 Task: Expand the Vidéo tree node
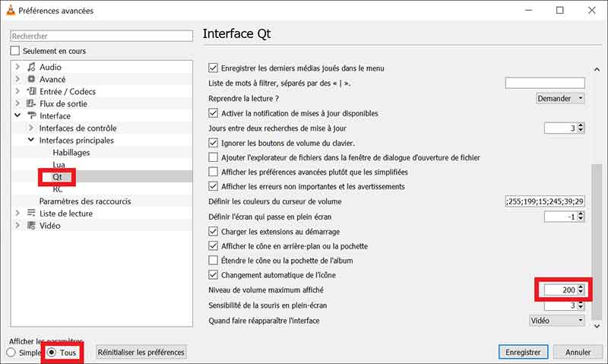point(17,225)
